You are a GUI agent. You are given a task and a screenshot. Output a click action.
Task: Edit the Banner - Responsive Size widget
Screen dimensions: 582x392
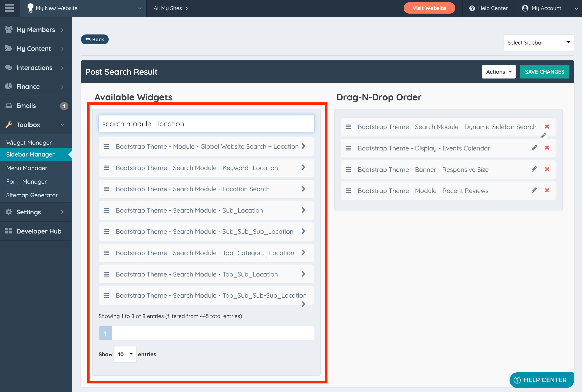coord(534,169)
